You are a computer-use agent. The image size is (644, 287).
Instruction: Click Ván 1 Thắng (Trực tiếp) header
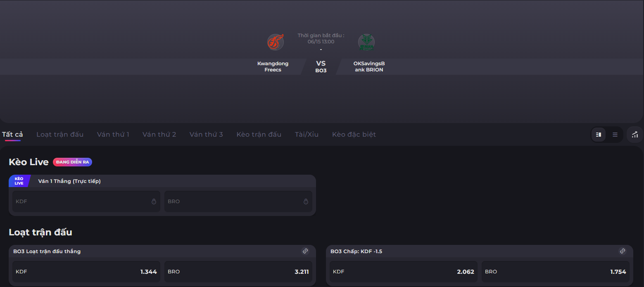click(x=69, y=181)
